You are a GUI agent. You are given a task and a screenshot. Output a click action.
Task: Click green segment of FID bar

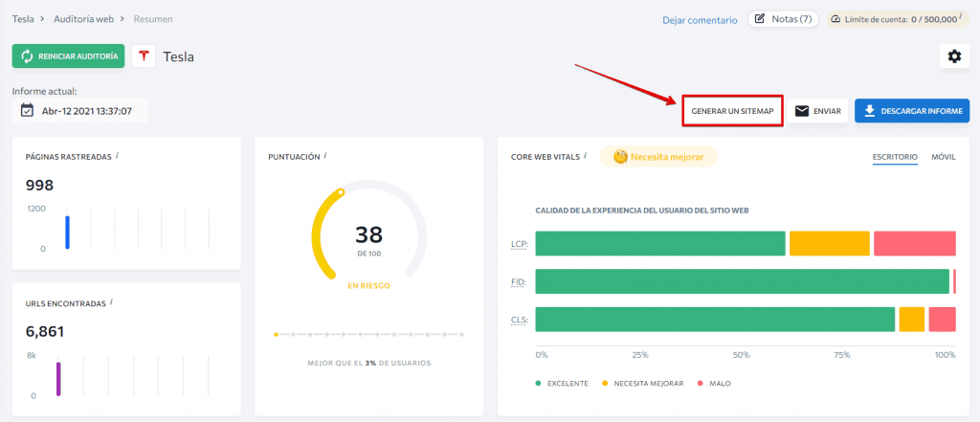tap(743, 281)
